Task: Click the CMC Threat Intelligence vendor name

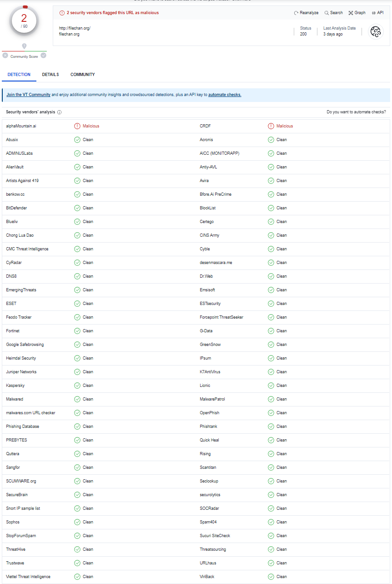Action: 27,249
